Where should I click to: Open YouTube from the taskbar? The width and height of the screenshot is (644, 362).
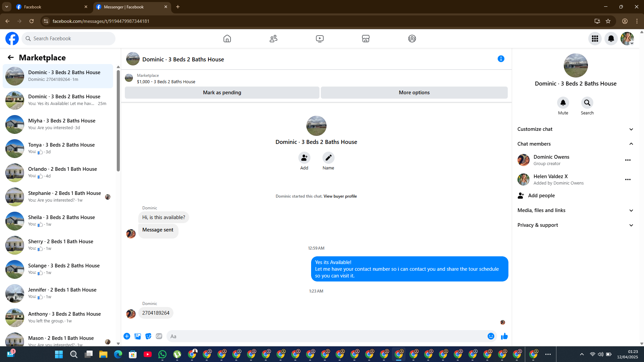tap(148, 354)
